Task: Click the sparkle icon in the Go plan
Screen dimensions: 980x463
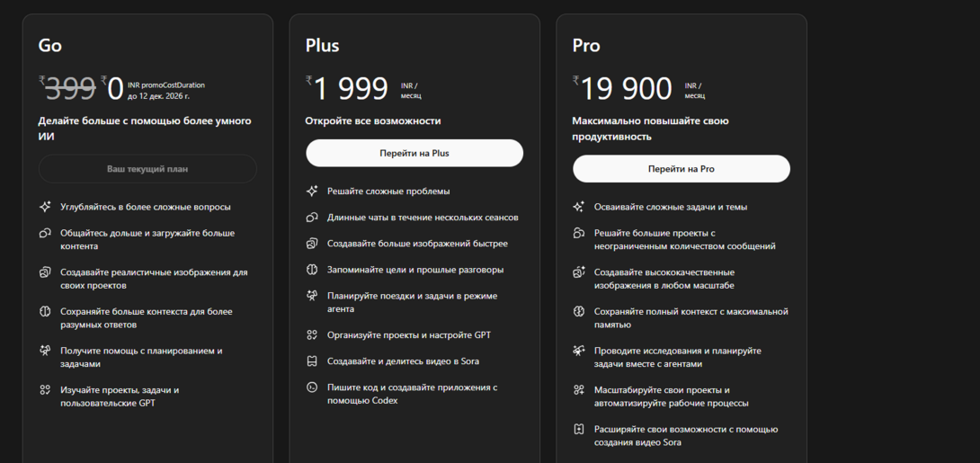Action: 45,207
